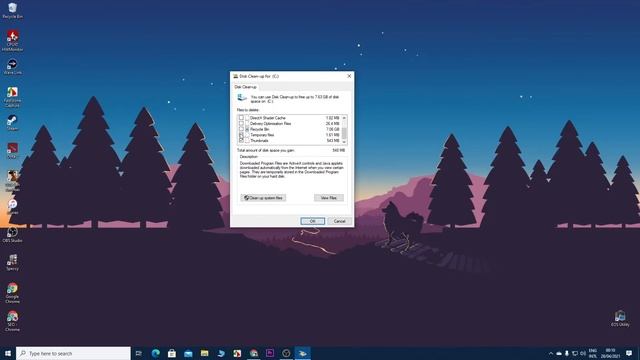Click the file list scroll-down arrow

344,142
